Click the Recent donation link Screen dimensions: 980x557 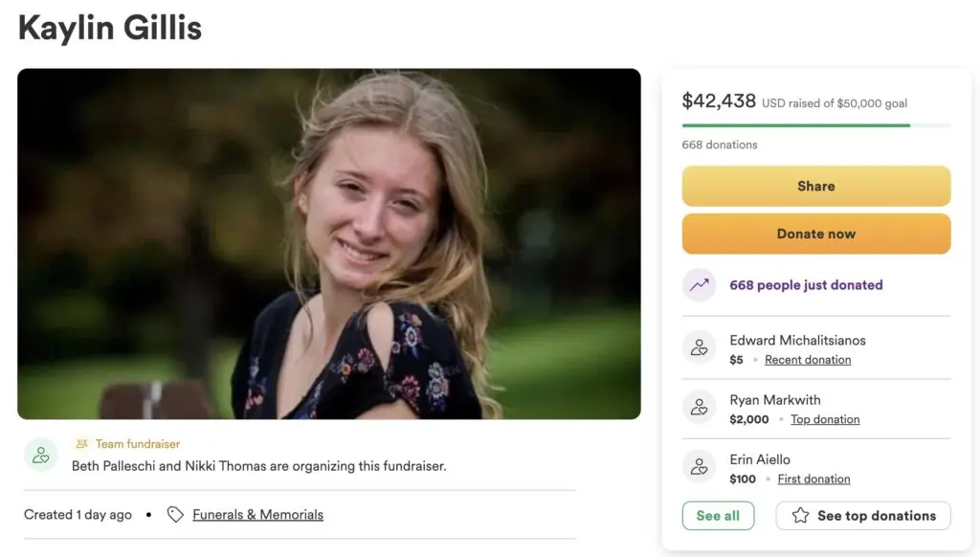point(808,360)
